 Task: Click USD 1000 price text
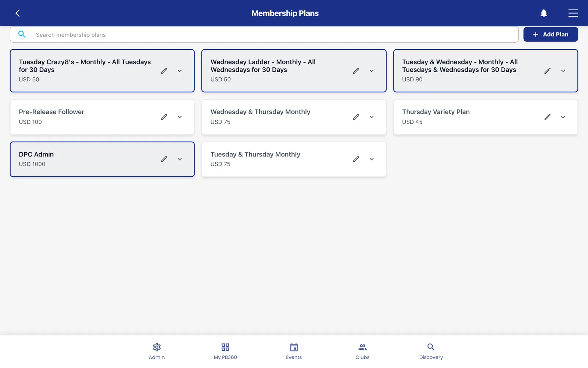coord(32,164)
